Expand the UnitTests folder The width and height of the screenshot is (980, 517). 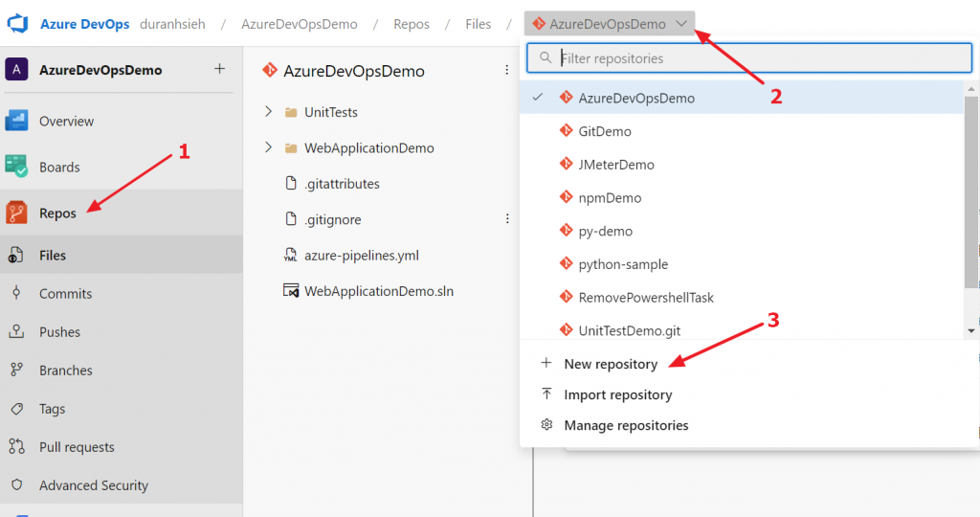pos(268,111)
